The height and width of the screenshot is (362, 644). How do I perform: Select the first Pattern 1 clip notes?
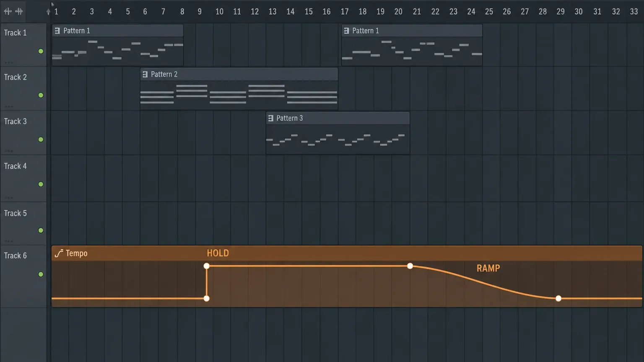pos(117,51)
